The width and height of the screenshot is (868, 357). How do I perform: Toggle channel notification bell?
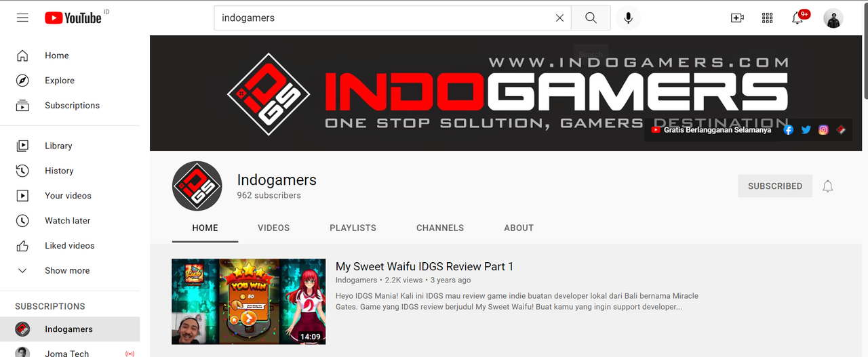[x=827, y=186]
